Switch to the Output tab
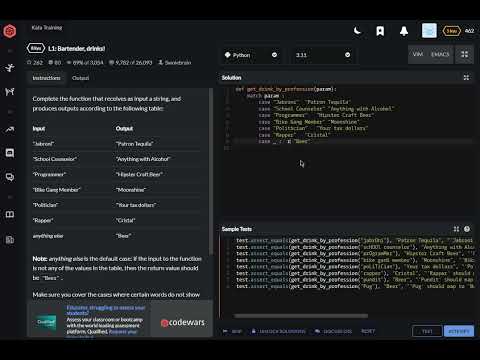This screenshot has width=480, height=360. [x=80, y=78]
